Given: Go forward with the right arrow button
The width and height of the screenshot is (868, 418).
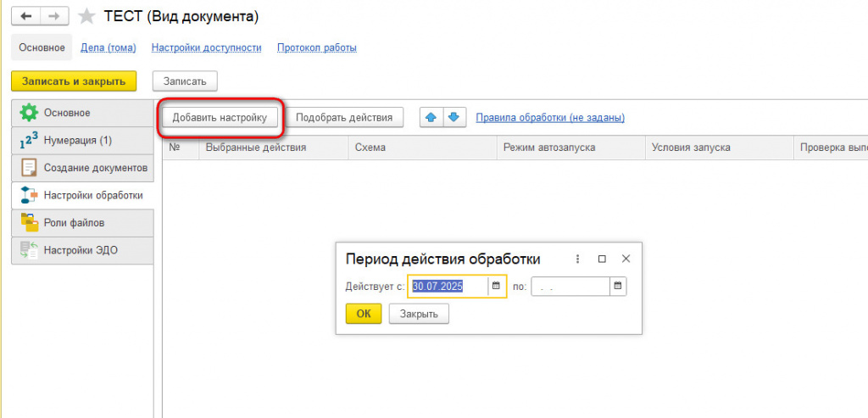Looking at the screenshot, I should [x=54, y=17].
